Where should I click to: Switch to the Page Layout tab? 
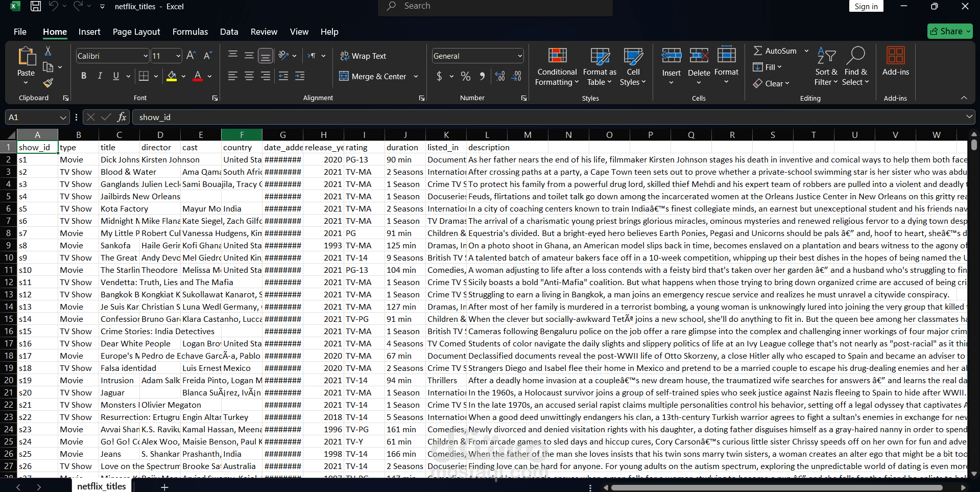click(136, 32)
